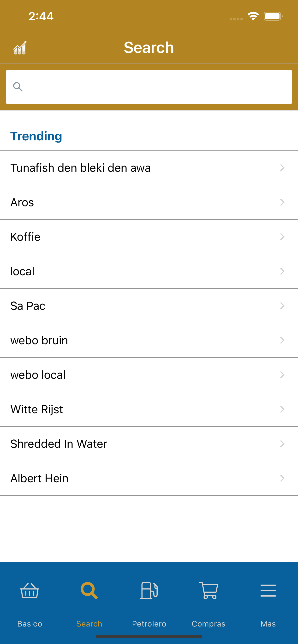The height and width of the screenshot is (644, 298).
Task: Select trending search Tunafish den bleki den awa
Action: pyautogui.click(x=149, y=168)
